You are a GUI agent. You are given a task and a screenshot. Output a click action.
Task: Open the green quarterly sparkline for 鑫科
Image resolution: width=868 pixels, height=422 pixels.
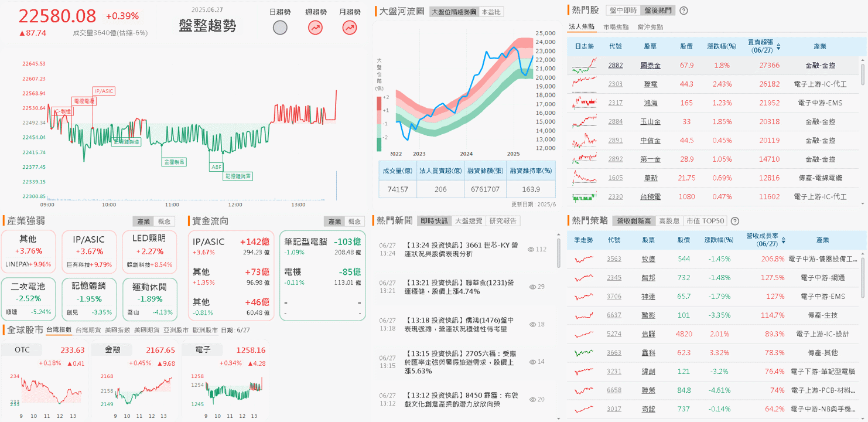(x=583, y=353)
